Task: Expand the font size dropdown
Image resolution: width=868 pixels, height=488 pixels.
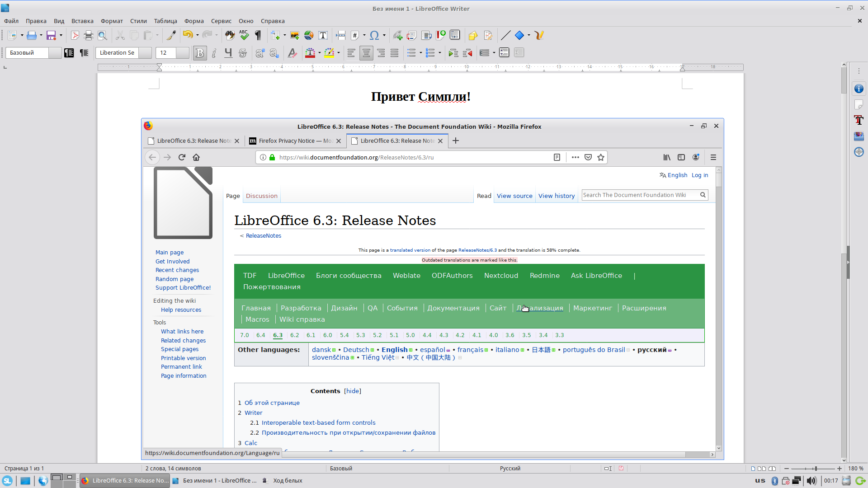Action: point(182,53)
